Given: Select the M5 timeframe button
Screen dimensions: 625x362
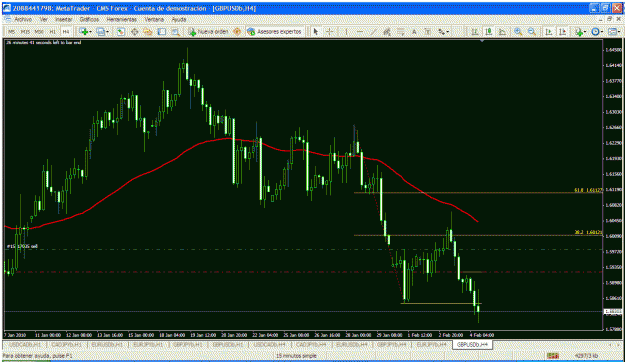Looking at the screenshot, I should pos(12,31).
